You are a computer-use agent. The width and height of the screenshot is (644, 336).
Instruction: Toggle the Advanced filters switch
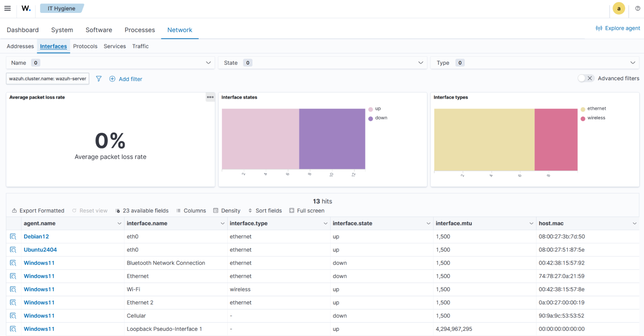tap(586, 78)
